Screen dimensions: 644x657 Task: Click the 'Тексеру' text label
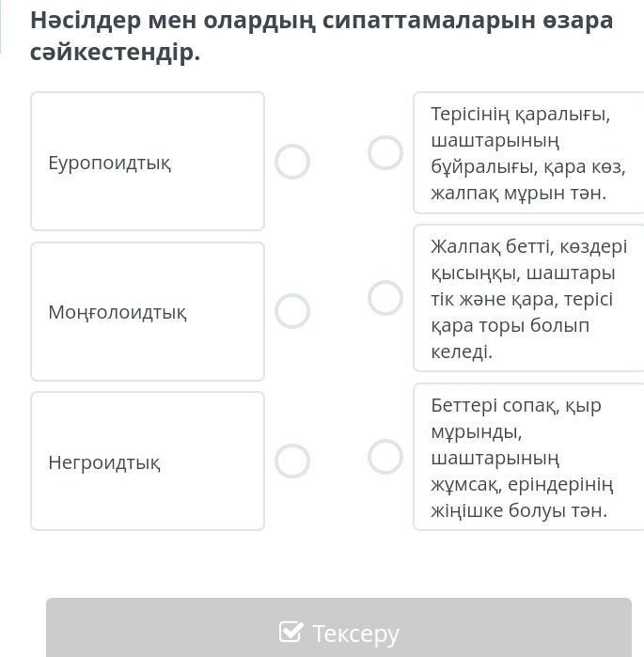tap(356, 634)
